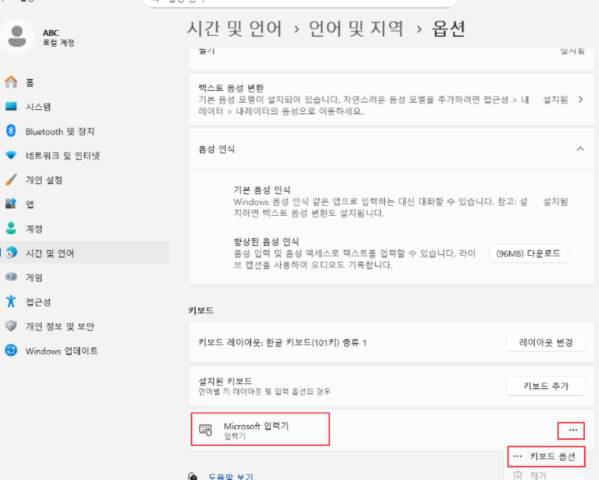Click the 레이아웃 변경 button
This screenshot has height=480, width=599.
click(546, 342)
